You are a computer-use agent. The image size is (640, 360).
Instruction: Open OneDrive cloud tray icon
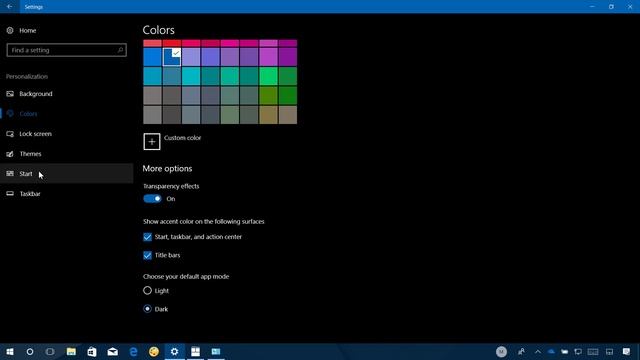551,351
